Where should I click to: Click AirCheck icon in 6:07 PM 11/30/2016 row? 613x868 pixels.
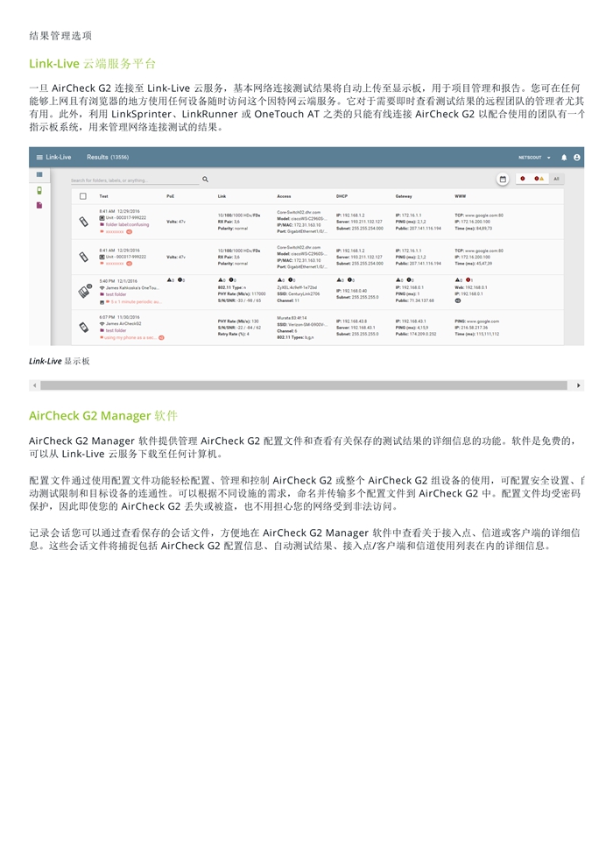(x=83, y=328)
